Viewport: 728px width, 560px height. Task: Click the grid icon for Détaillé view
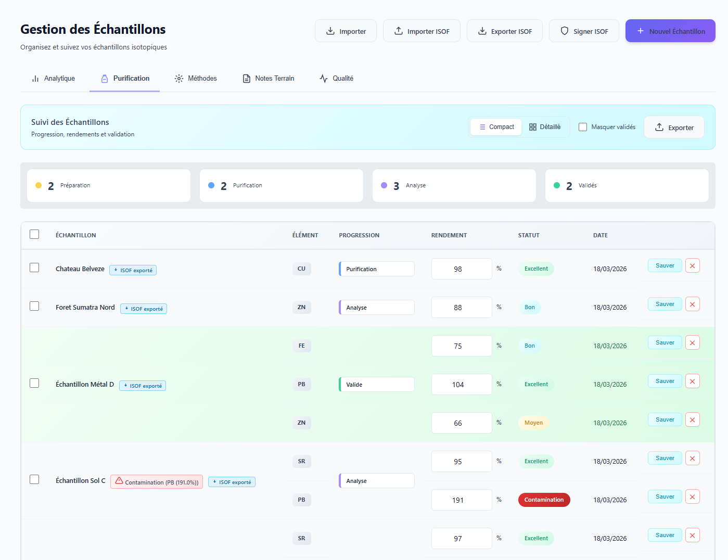click(x=532, y=127)
